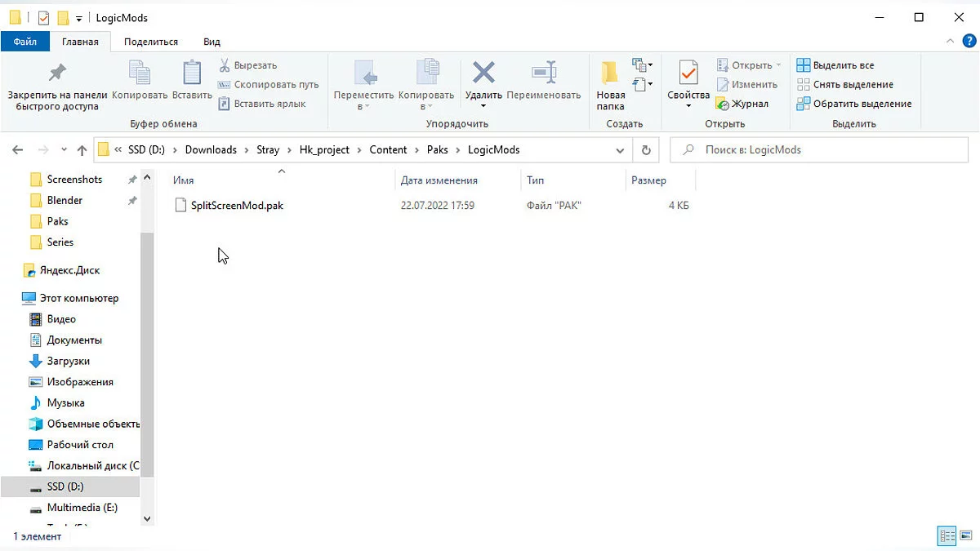Viewport: 980px width, 551px height.
Task: Expand the Переместить в dropdown
Action: click(x=363, y=106)
